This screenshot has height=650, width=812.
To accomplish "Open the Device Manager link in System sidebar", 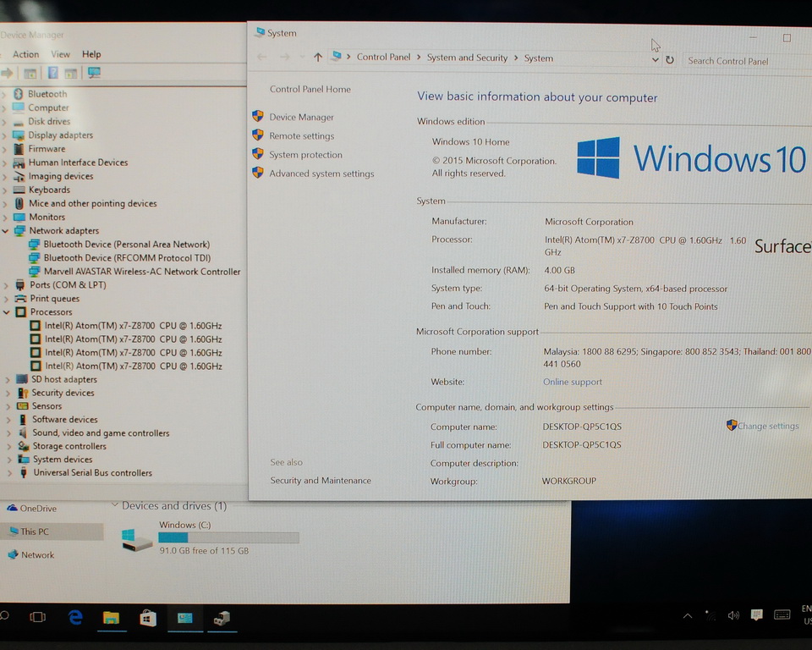I will click(x=301, y=117).
